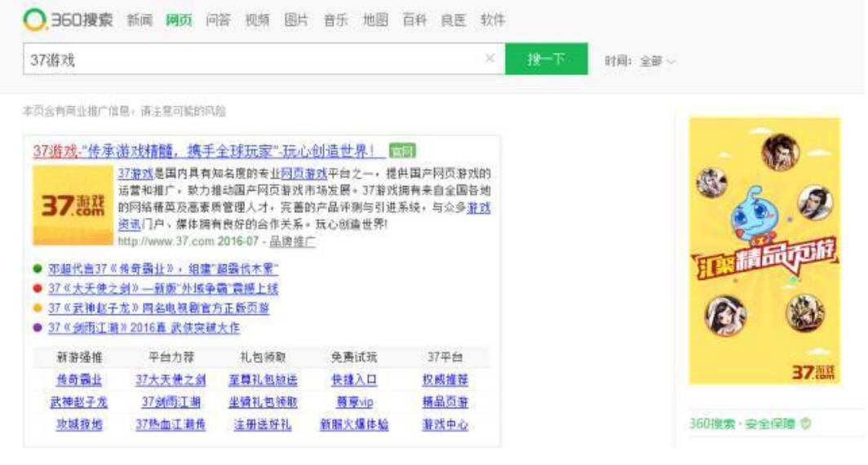
Task: Open the 尊享vip link
Action: [x=354, y=402]
